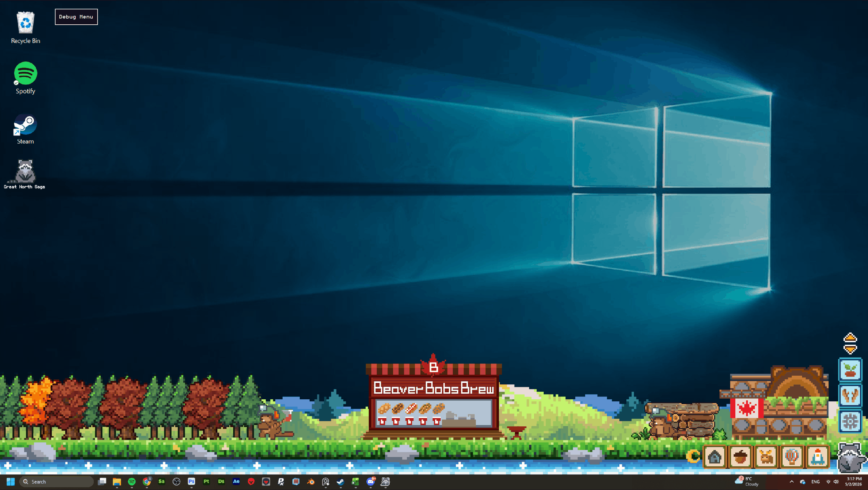The width and height of the screenshot is (868, 490).
Task: Open Steam from the taskbar
Action: [340, 482]
